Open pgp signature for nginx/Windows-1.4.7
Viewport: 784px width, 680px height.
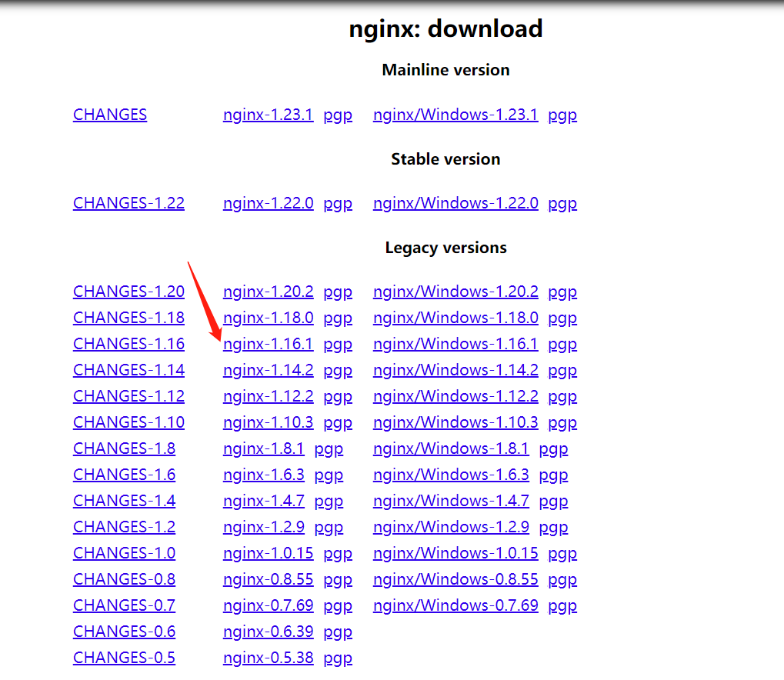553,501
